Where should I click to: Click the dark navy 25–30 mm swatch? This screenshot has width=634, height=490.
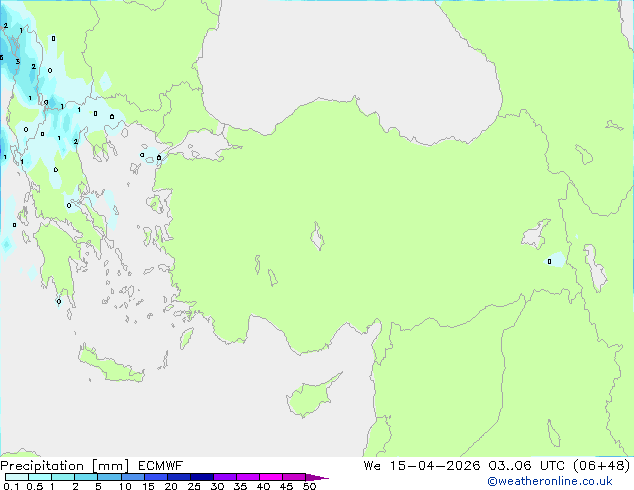pyautogui.click(x=202, y=477)
